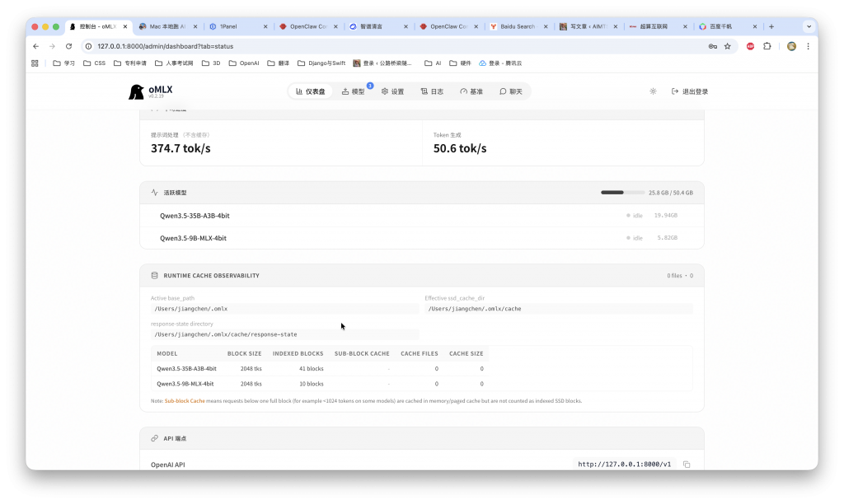
Task: Open the 模型 (Models) tab
Action: (353, 91)
